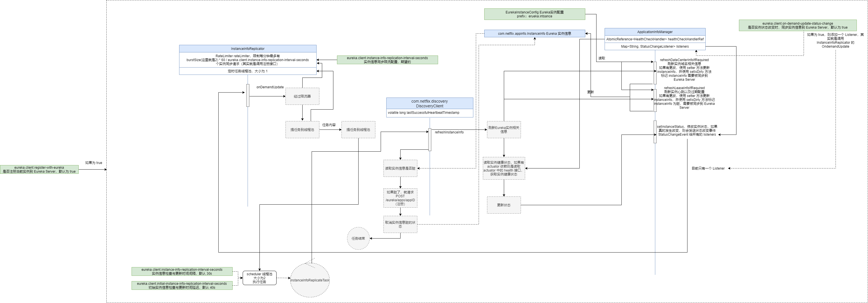Select the EurekaInstanceConfig Eureka实例配置 green box

tap(534, 14)
